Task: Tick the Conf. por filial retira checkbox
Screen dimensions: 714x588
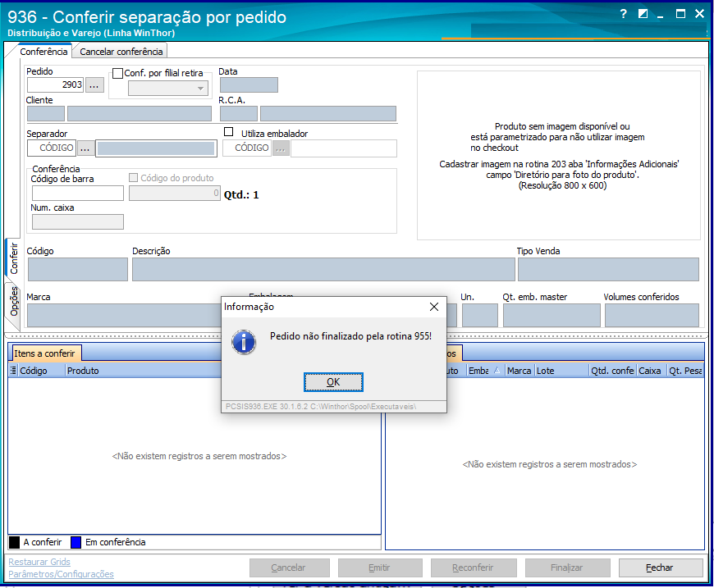Action: pyautogui.click(x=117, y=73)
